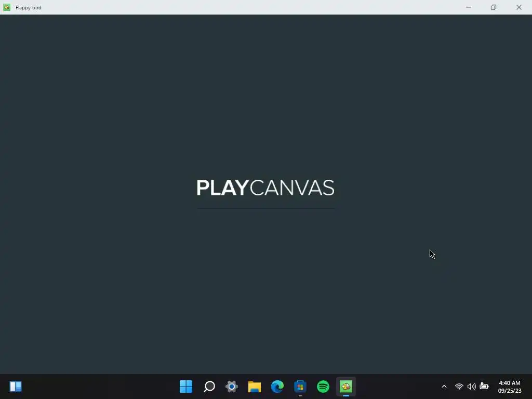Viewport: 532px width, 399px height.
Task: Open Spotify from the taskbar
Action: pyautogui.click(x=323, y=387)
